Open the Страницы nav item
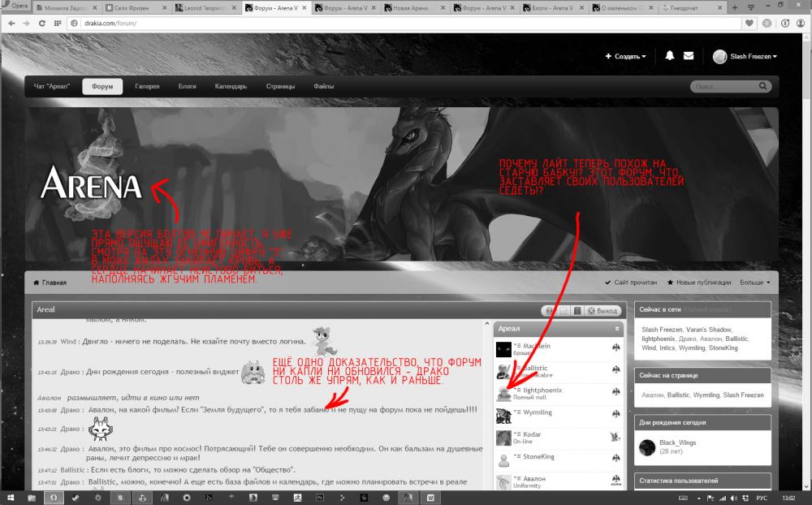 pos(280,87)
